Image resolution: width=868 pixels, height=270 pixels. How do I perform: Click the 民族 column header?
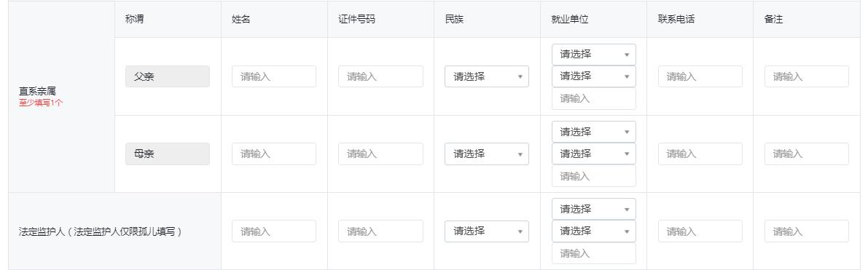click(x=454, y=20)
